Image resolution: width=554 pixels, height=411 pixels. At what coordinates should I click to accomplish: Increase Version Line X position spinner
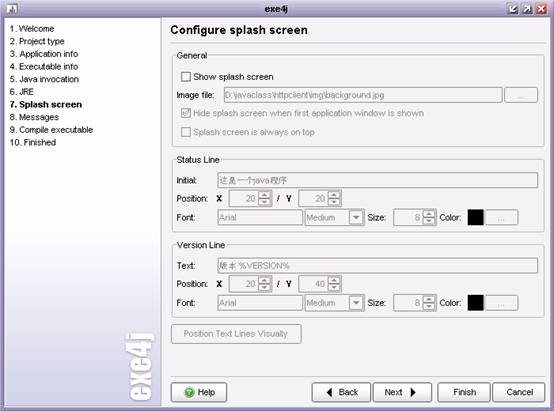(x=264, y=280)
